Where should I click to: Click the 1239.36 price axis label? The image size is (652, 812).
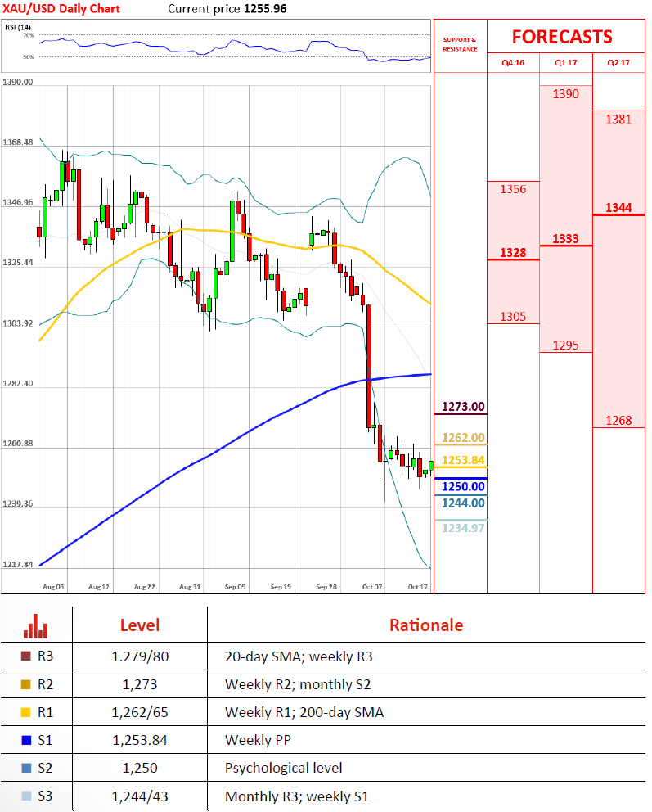[x=18, y=503]
